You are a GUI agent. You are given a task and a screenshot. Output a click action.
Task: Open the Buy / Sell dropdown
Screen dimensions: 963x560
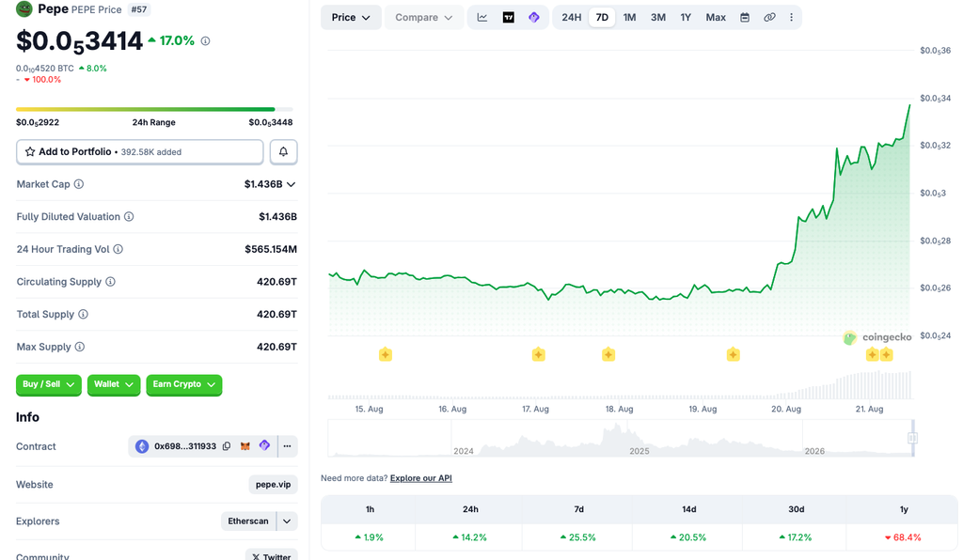(49, 384)
